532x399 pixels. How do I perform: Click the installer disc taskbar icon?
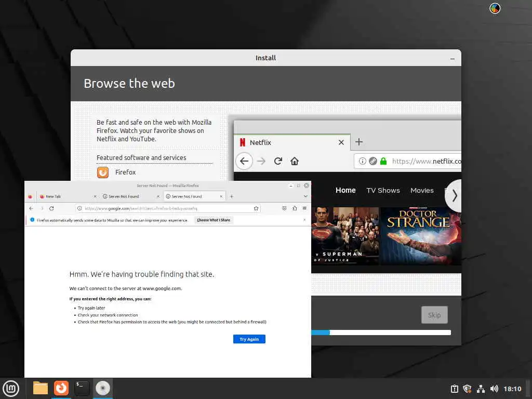tap(103, 388)
